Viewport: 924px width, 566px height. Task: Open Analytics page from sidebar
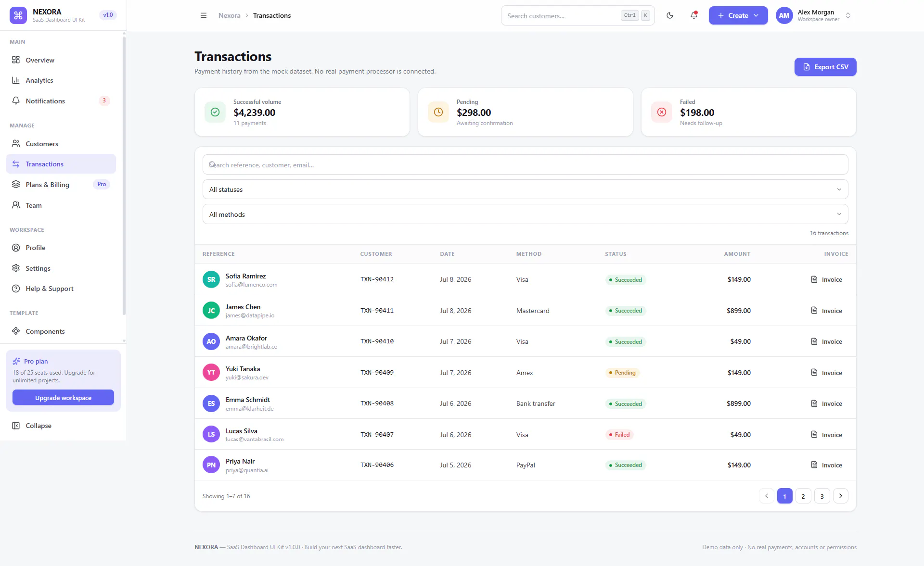click(61, 80)
